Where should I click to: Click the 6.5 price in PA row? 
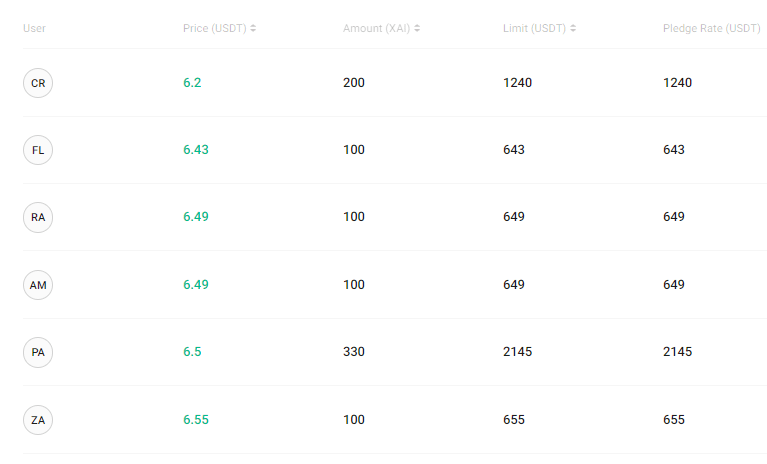[192, 352]
